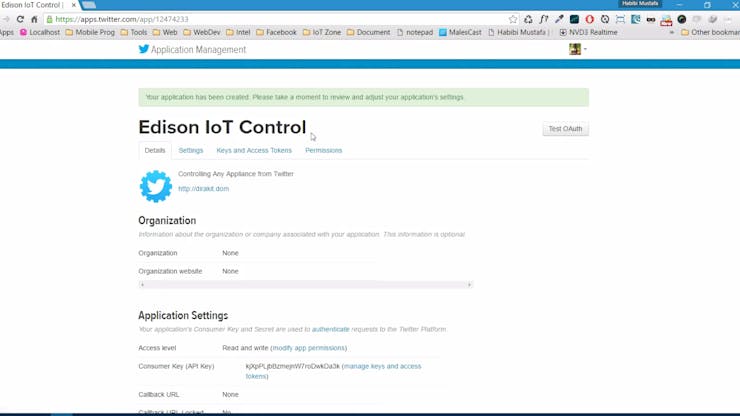Activate the eyedropper color picker extension
Image resolution: width=740 pixels, height=416 pixels.
pos(559,19)
